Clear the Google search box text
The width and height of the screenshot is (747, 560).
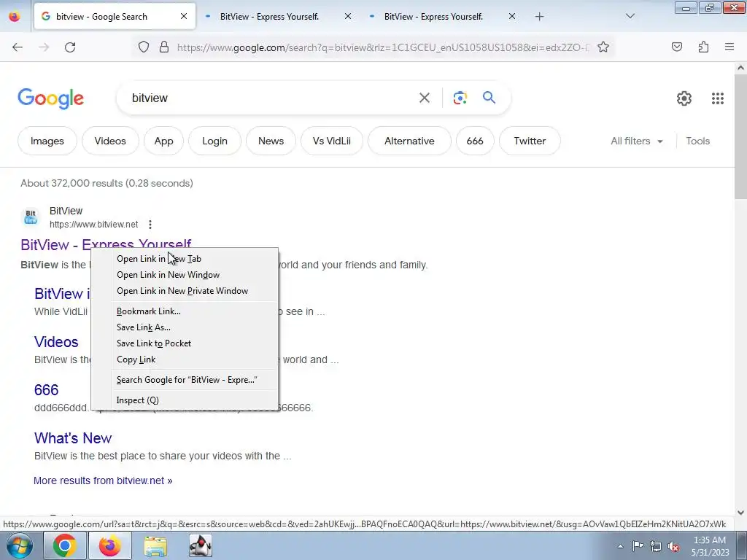click(424, 98)
